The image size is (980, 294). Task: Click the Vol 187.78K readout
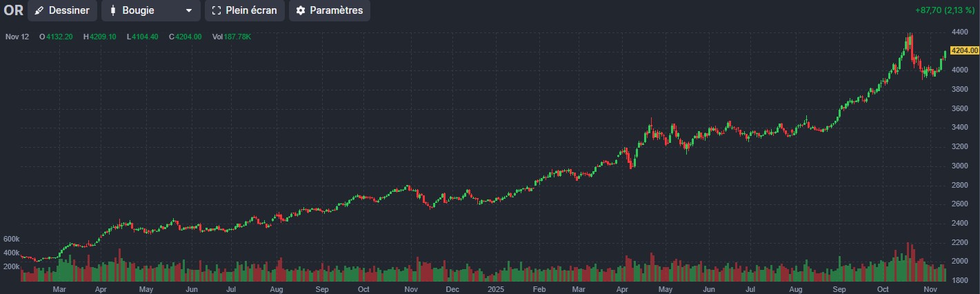coord(232,37)
